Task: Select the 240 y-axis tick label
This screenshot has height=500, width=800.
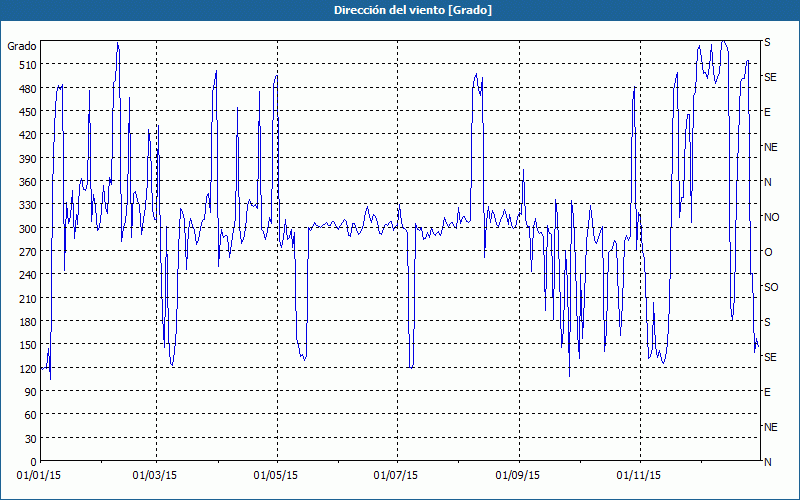Action: point(28,276)
